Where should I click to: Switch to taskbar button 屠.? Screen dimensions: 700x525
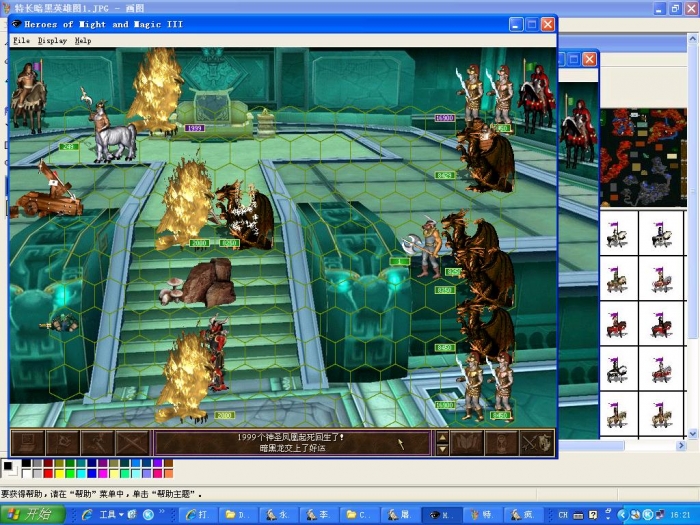click(x=399, y=515)
